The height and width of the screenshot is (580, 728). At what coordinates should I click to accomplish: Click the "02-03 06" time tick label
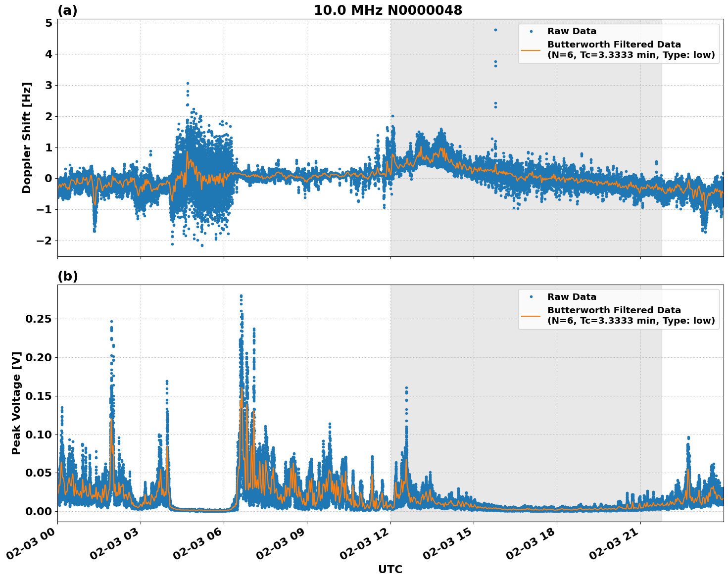(197, 543)
